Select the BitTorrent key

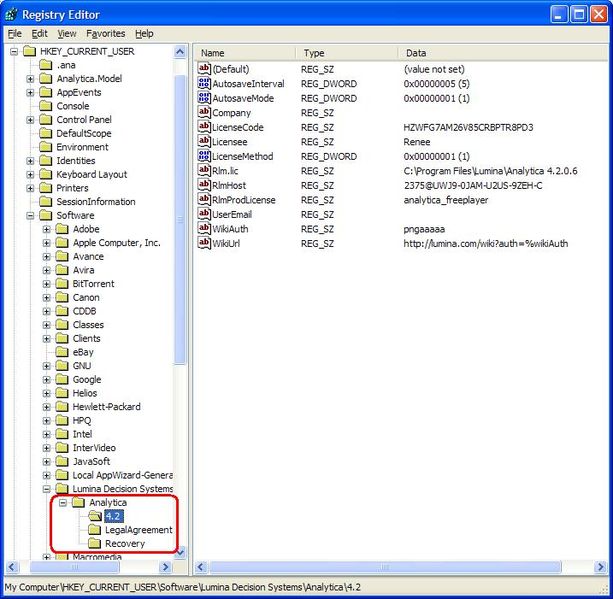click(x=93, y=284)
